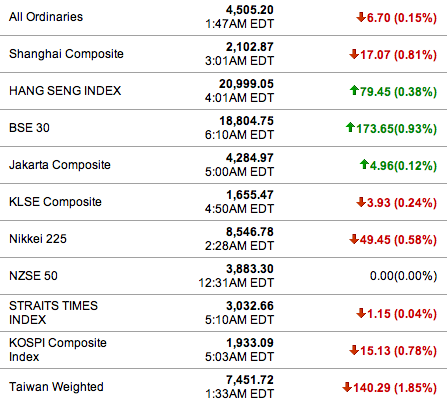Image resolution: width=447 pixels, height=415 pixels.
Task: Open the Jakarta Composite index link
Action: click(x=60, y=165)
